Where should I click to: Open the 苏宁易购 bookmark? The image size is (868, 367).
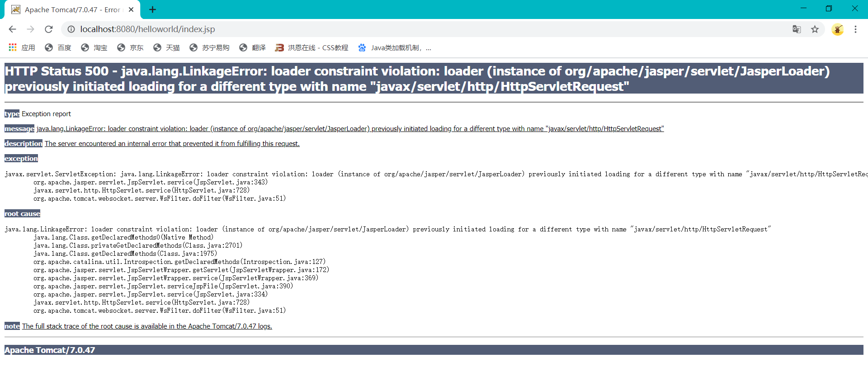pyautogui.click(x=209, y=47)
